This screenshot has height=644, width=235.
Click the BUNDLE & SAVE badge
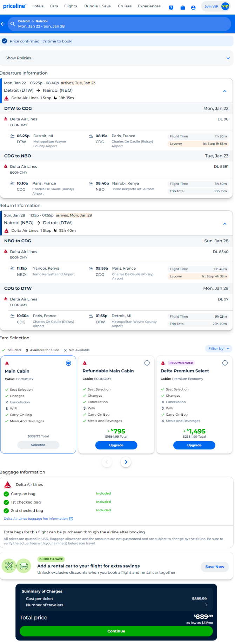click(x=51, y=559)
